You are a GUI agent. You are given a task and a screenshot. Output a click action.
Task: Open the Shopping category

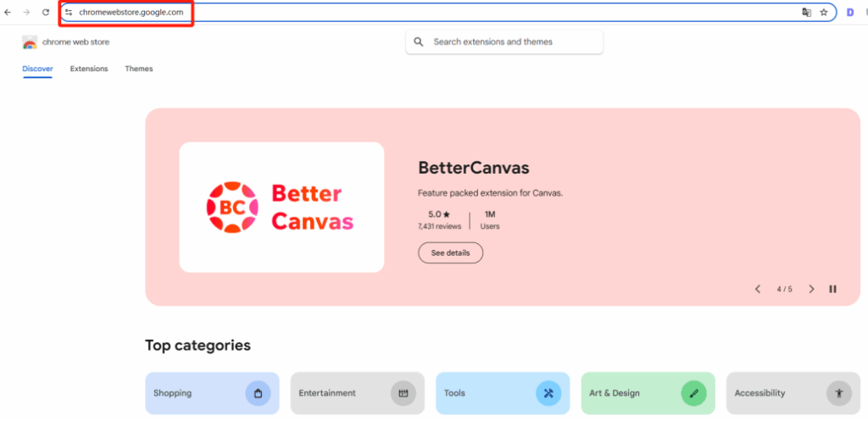(212, 393)
